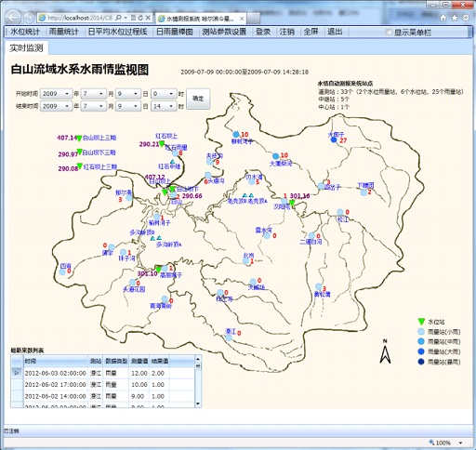Toggle the 显示菜单栏 checkbox
The height and width of the screenshot is (450, 476).
389,32
